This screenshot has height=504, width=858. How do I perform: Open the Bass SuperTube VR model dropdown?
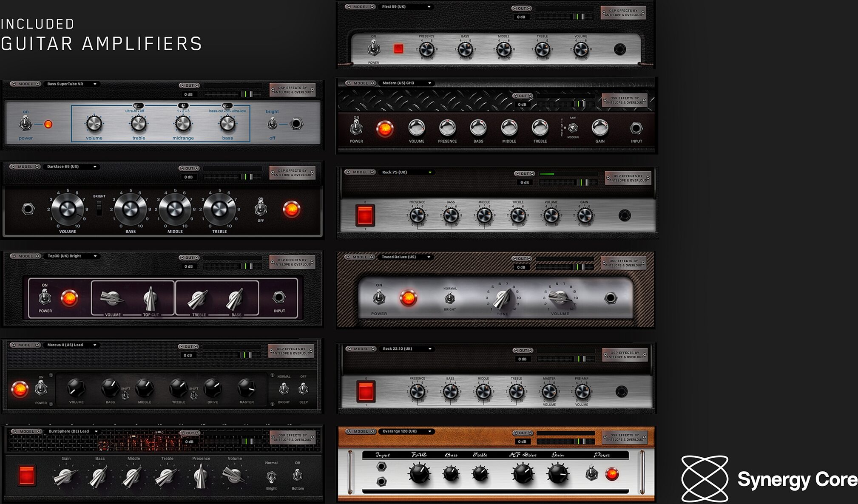click(x=72, y=84)
